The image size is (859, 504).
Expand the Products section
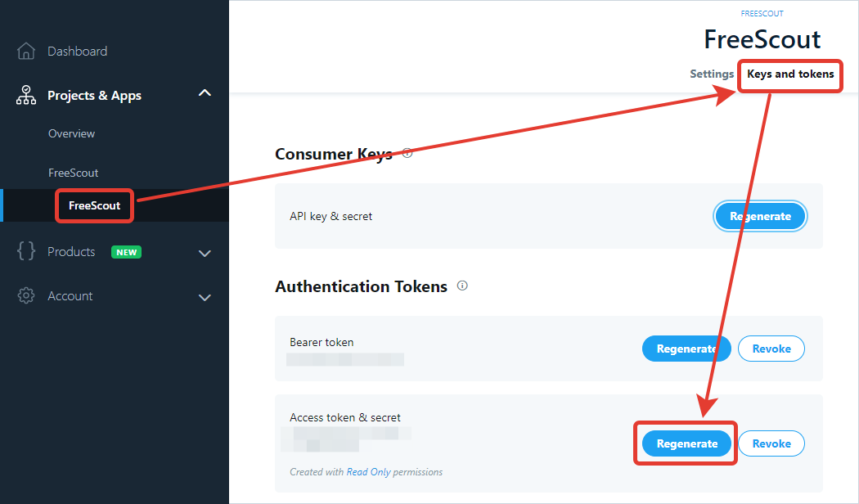coord(204,254)
